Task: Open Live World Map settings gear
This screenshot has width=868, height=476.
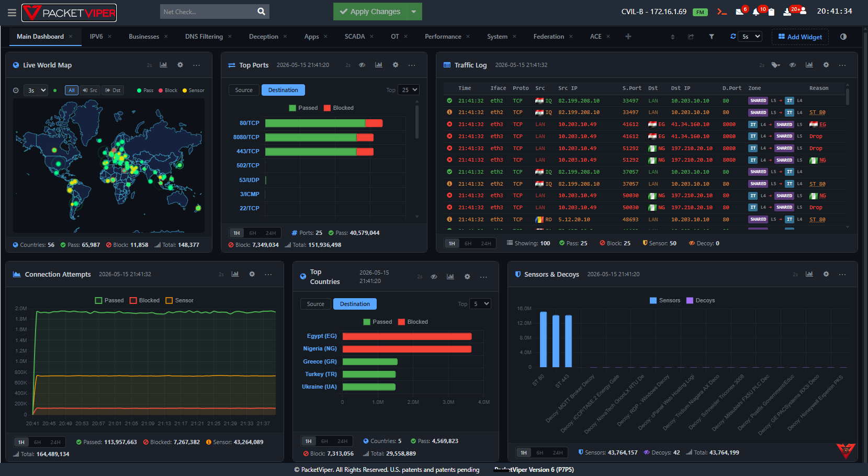Action: pyautogui.click(x=180, y=65)
